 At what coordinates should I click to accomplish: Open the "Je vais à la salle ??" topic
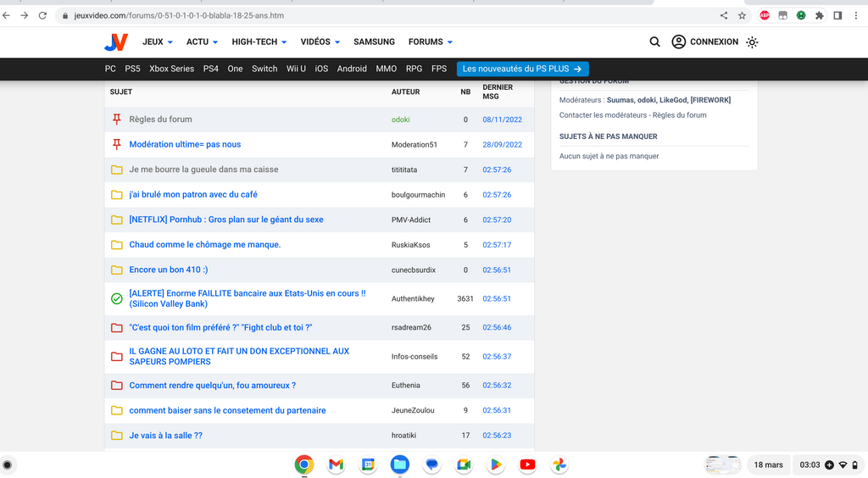pyautogui.click(x=165, y=436)
